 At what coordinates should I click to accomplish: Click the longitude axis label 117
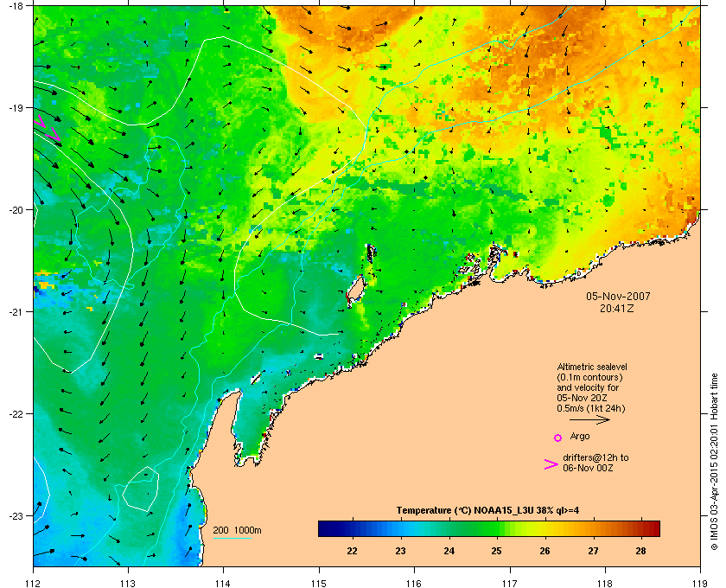(510, 584)
